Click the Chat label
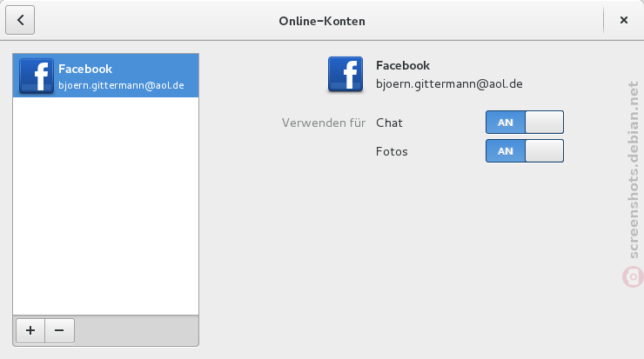Viewport: 644px width, 359px height. [389, 123]
